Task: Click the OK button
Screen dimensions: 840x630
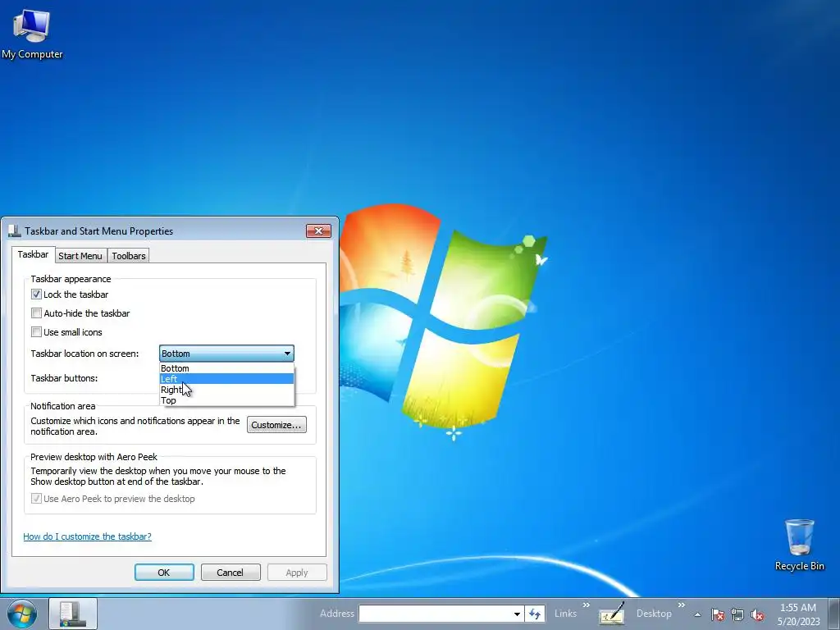Action: [x=164, y=572]
